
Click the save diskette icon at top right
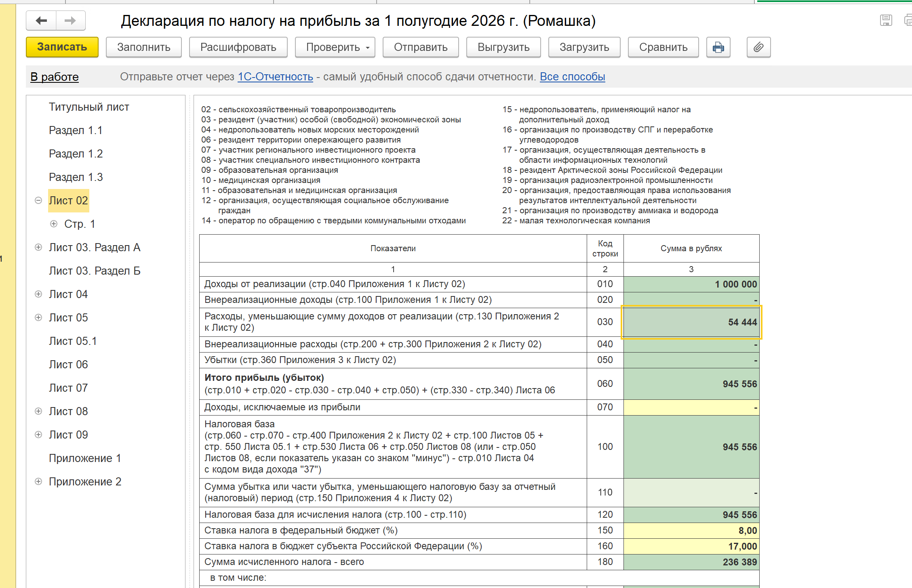(886, 20)
